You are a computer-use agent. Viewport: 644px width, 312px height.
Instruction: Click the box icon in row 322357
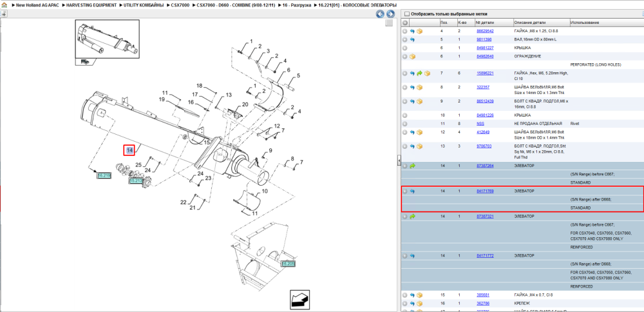point(420,87)
